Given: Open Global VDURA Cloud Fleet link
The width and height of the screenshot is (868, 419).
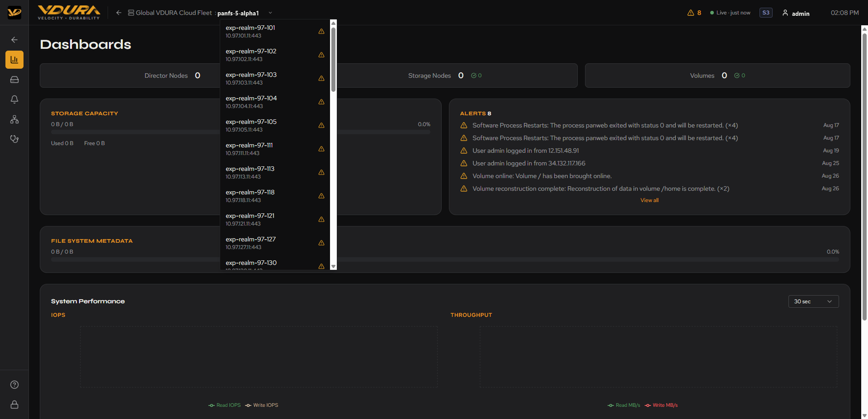Looking at the screenshot, I should pos(170,13).
